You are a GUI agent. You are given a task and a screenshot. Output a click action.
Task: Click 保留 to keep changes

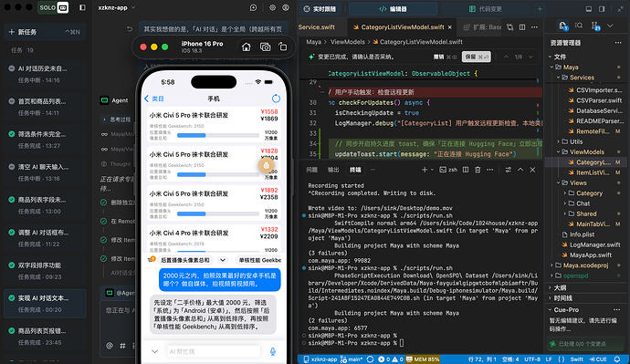(476, 57)
